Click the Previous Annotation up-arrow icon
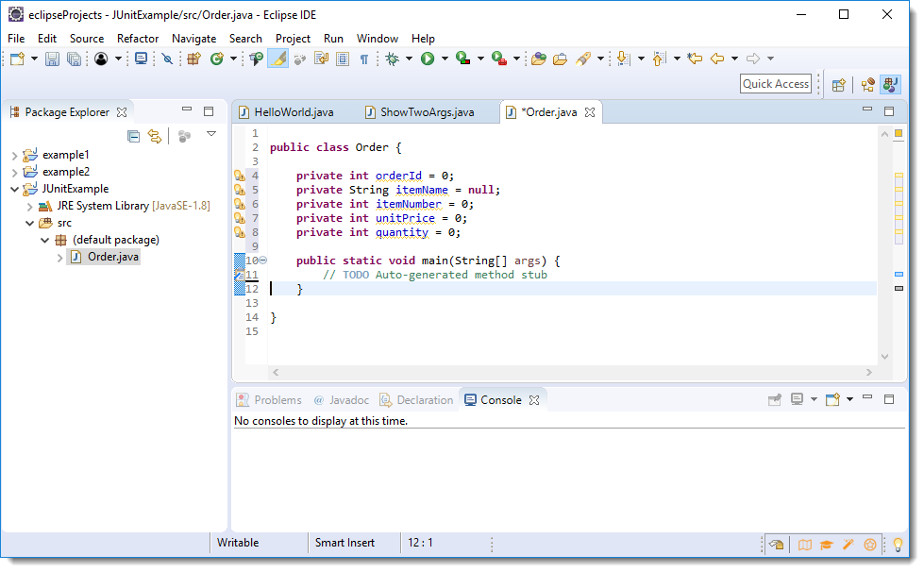 660,59
